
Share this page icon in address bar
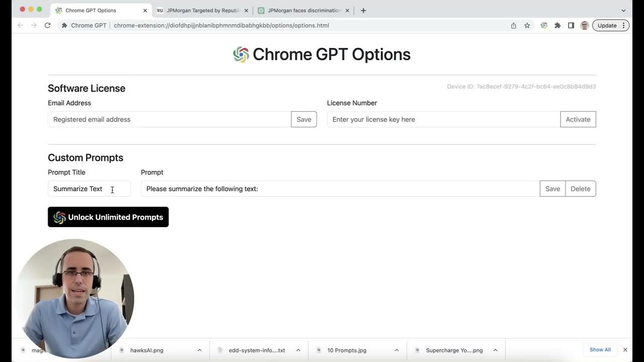tap(514, 25)
